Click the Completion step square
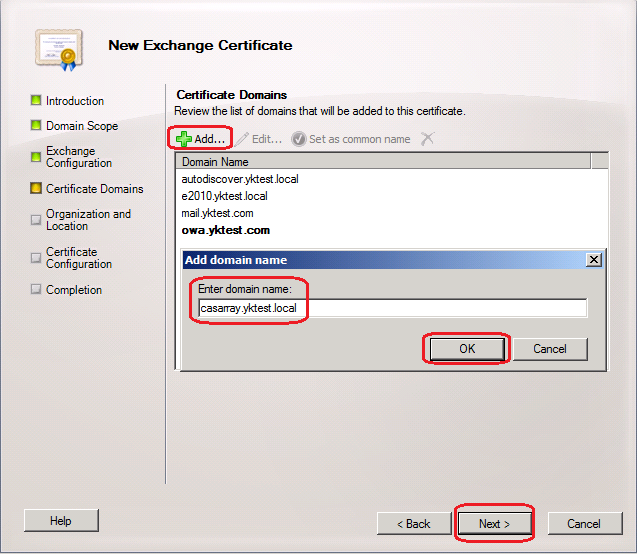 (x=36, y=290)
